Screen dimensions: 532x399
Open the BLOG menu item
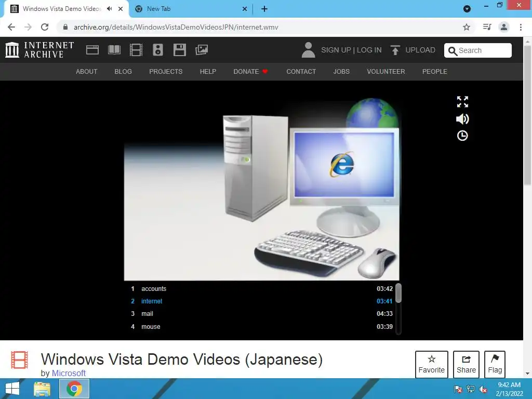123,72
